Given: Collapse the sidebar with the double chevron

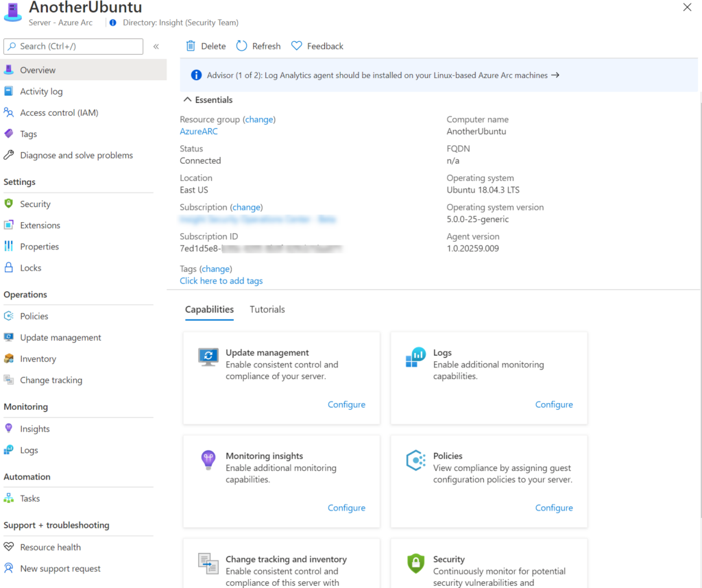Looking at the screenshot, I should pyautogui.click(x=156, y=46).
